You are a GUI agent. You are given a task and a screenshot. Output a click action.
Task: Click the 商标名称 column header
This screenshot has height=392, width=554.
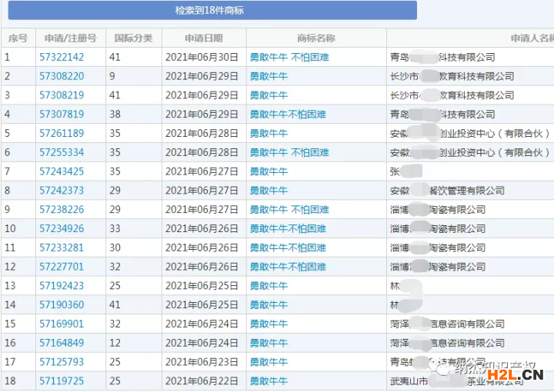tap(316, 38)
